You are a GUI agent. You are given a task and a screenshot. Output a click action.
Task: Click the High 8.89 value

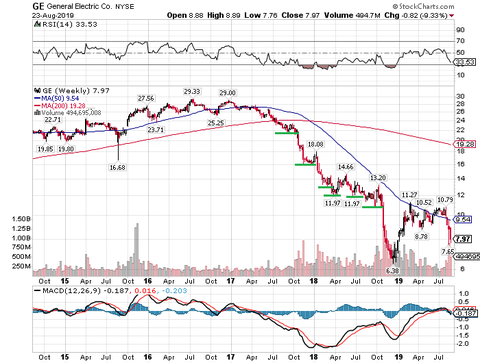coord(223,15)
